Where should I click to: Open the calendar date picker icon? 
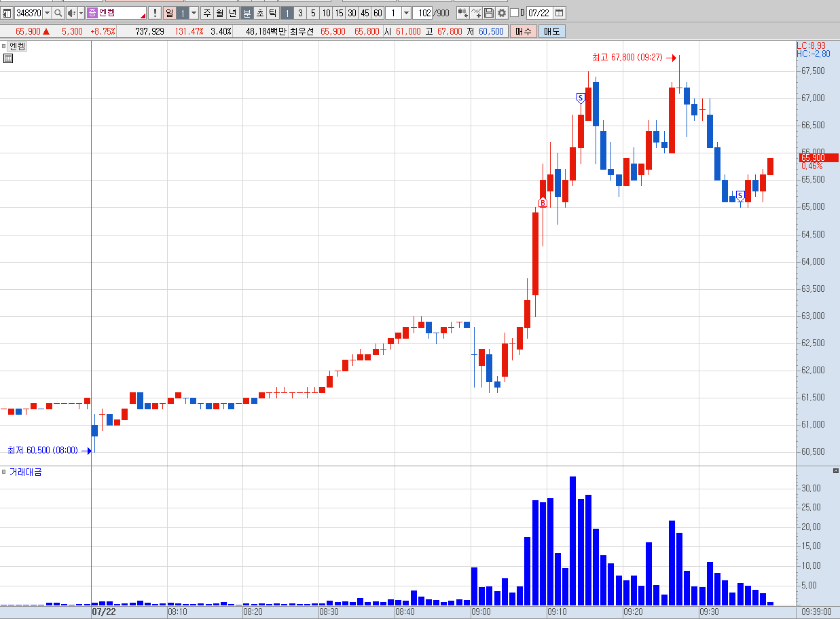560,13
